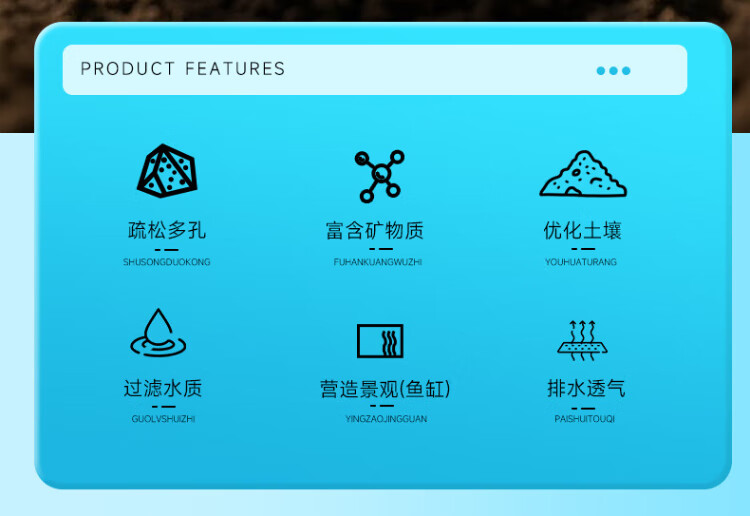
Task: Click the PRODUCT FEATURES heading text
Action: tap(183, 69)
